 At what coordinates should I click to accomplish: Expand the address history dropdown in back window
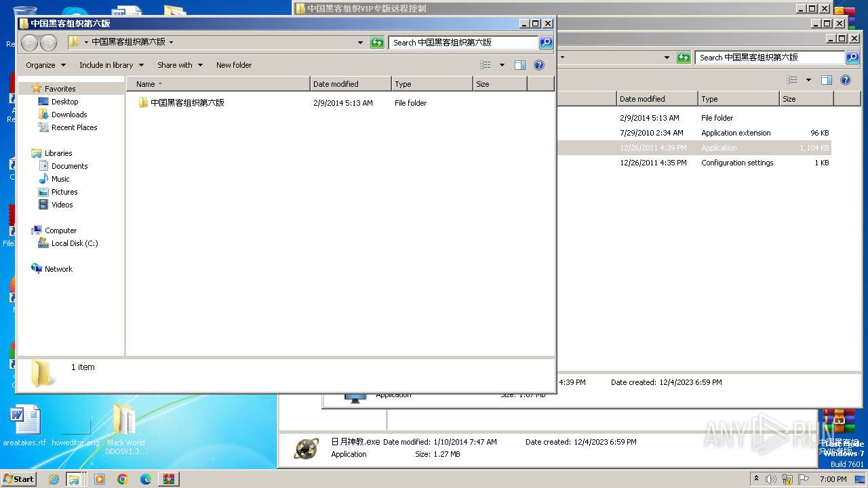click(x=667, y=58)
